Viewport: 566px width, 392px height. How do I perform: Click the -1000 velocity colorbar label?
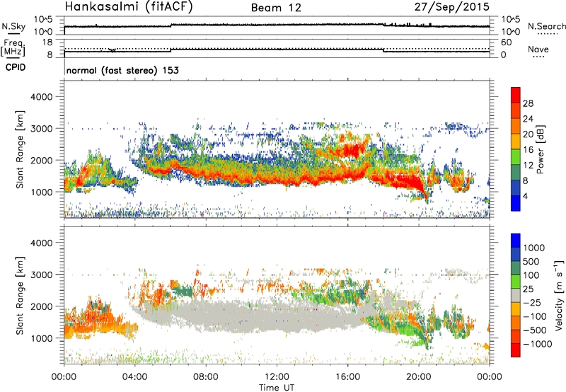pyautogui.click(x=537, y=344)
